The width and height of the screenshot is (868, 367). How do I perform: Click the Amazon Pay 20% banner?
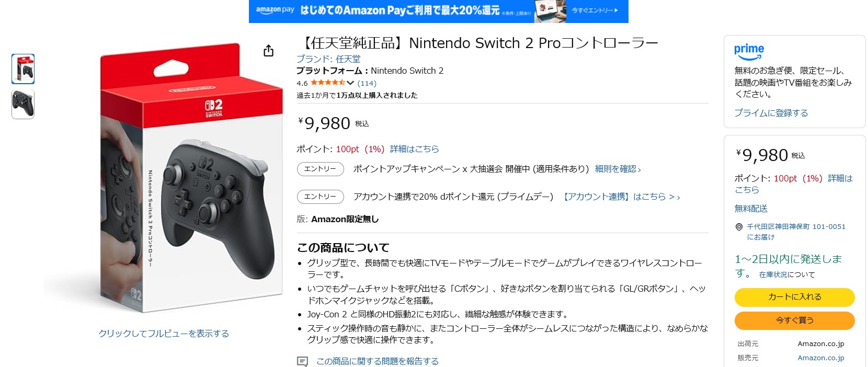438,11
